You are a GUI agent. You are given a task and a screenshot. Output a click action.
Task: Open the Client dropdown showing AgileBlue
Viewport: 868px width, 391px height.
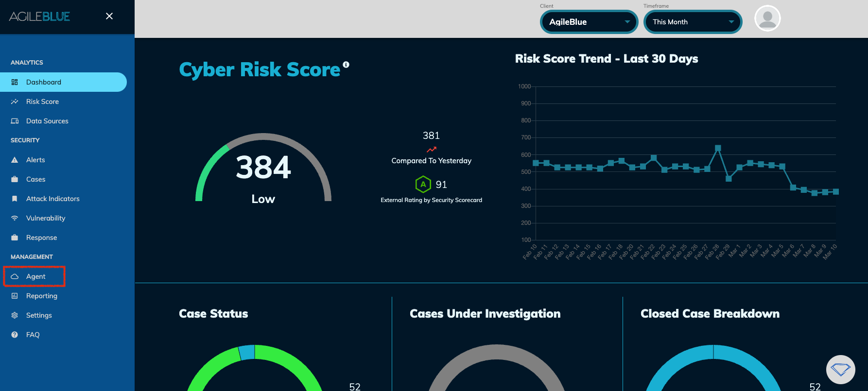point(589,22)
